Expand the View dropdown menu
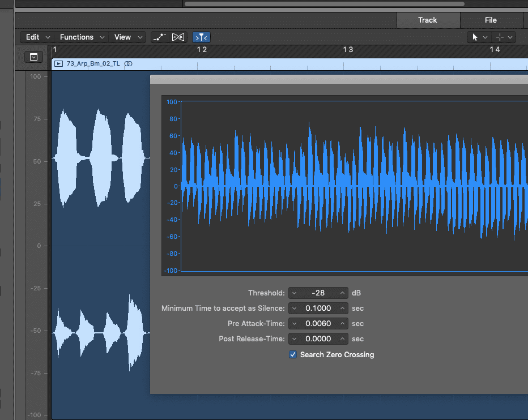The height and width of the screenshot is (420, 528). [128, 37]
